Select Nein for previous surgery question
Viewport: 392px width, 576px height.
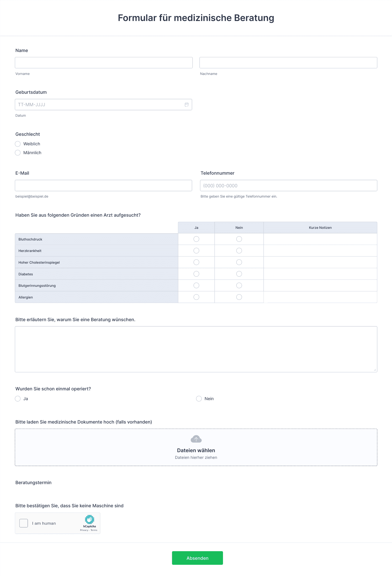[199, 398]
